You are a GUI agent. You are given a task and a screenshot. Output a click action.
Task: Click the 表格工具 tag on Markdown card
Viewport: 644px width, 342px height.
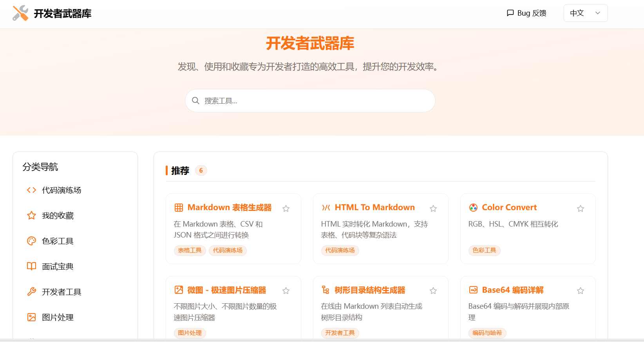[x=190, y=250]
